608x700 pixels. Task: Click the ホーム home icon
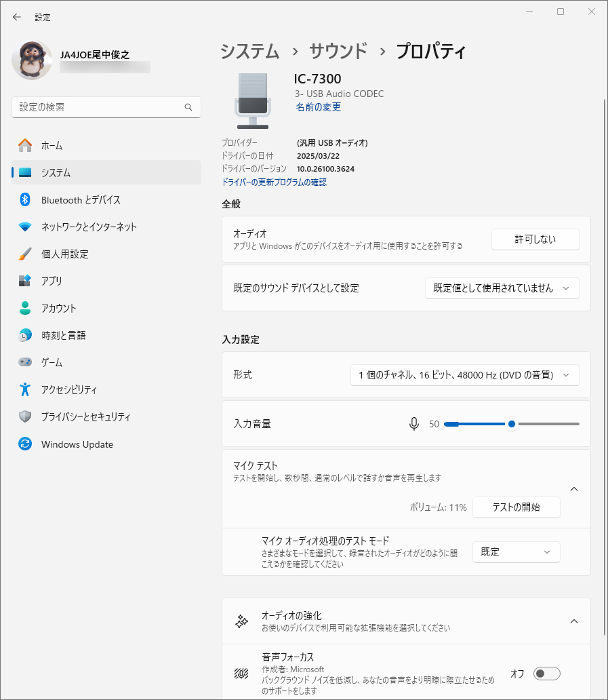coord(25,146)
